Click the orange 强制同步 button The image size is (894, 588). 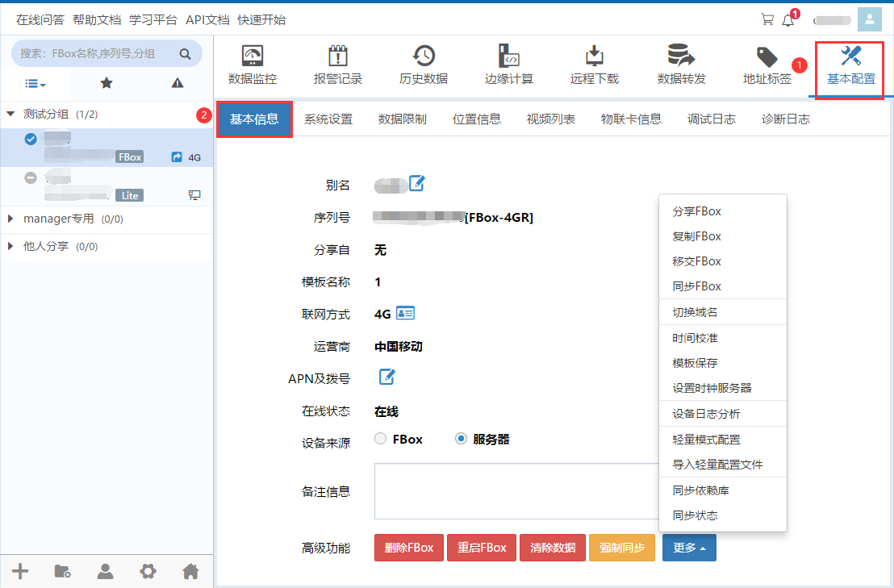point(622,548)
